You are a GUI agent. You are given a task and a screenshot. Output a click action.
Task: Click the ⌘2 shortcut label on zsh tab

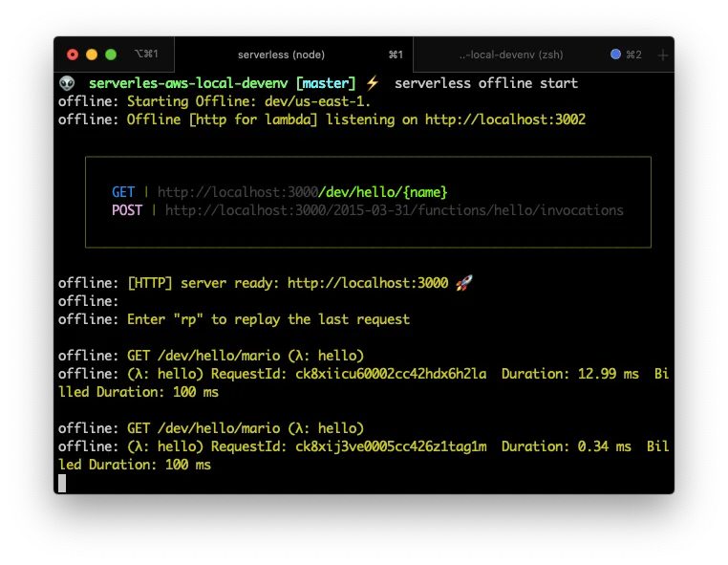(633, 54)
